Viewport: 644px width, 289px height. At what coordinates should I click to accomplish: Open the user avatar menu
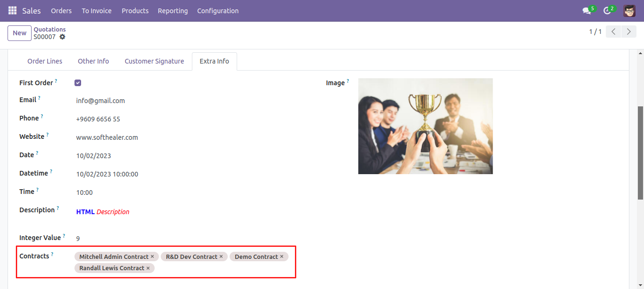pos(629,10)
